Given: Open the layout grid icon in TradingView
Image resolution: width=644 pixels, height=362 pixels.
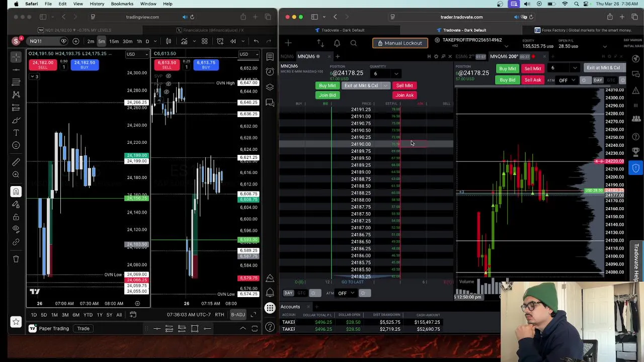Looking at the screenshot, I should 205,41.
